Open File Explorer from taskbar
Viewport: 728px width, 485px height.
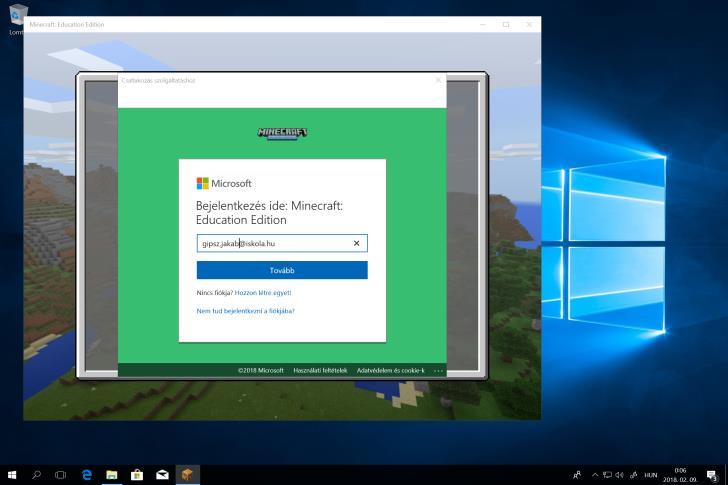111,475
